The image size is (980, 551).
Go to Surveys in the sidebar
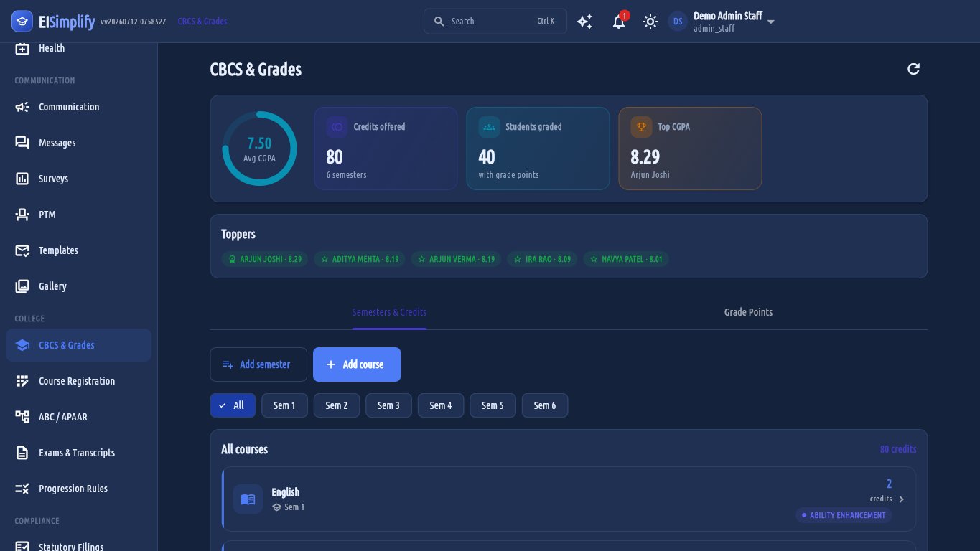[79, 179]
